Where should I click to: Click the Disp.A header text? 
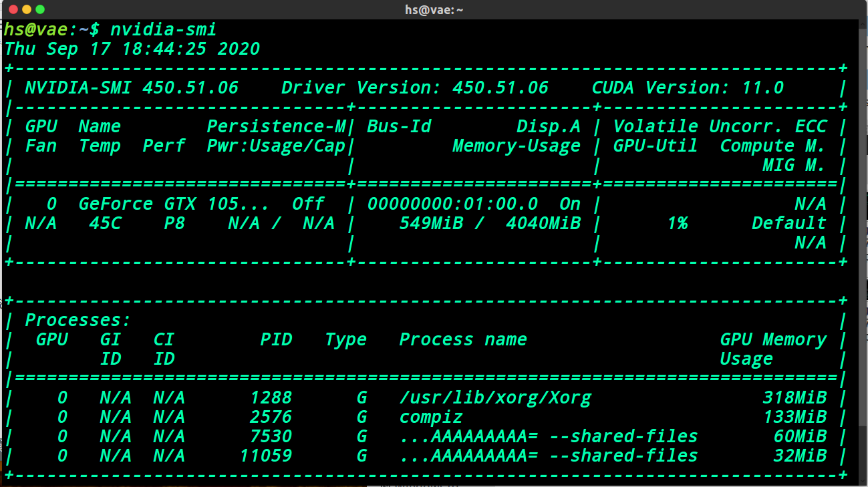549,126
